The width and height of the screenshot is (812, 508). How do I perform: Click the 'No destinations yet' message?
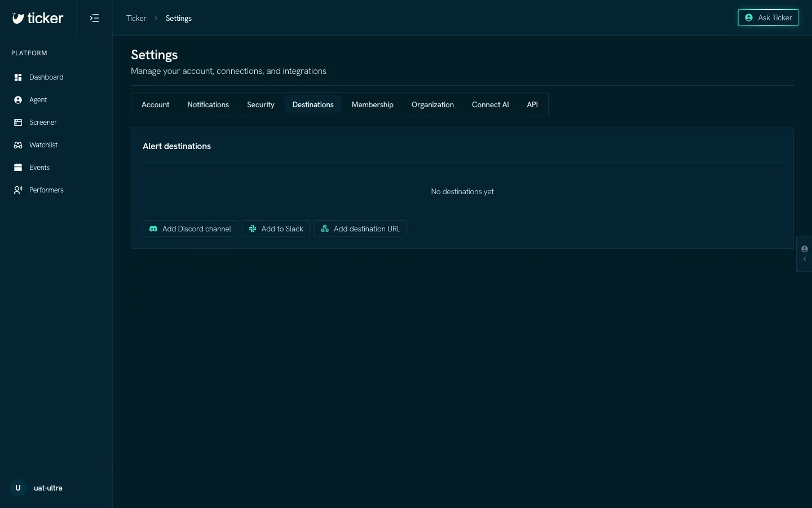462,191
